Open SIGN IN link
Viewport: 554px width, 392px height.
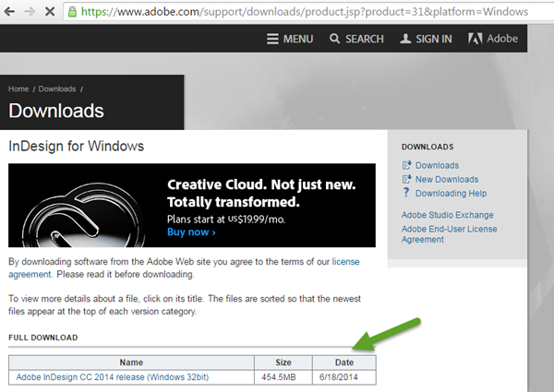click(x=434, y=39)
